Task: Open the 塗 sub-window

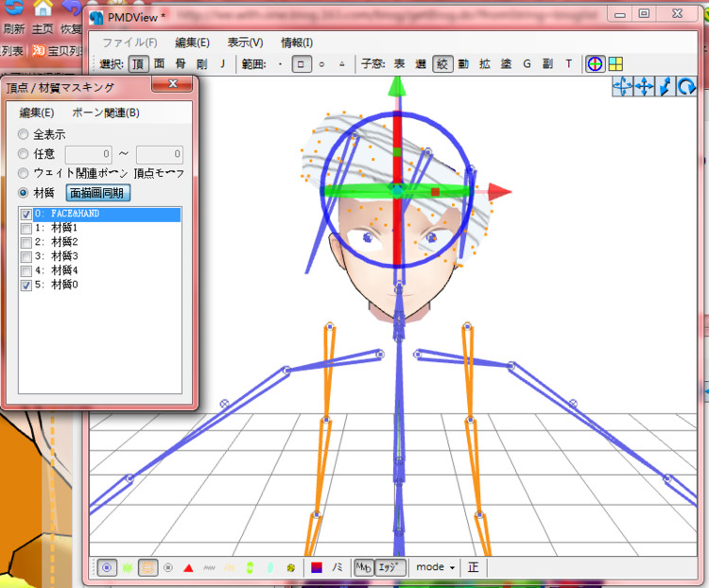Action: point(506,63)
